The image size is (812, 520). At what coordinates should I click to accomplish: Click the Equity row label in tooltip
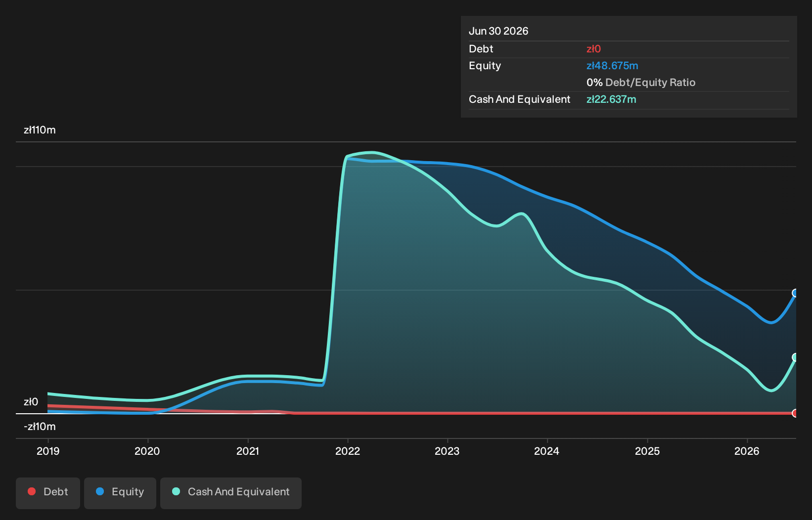tap(485, 66)
